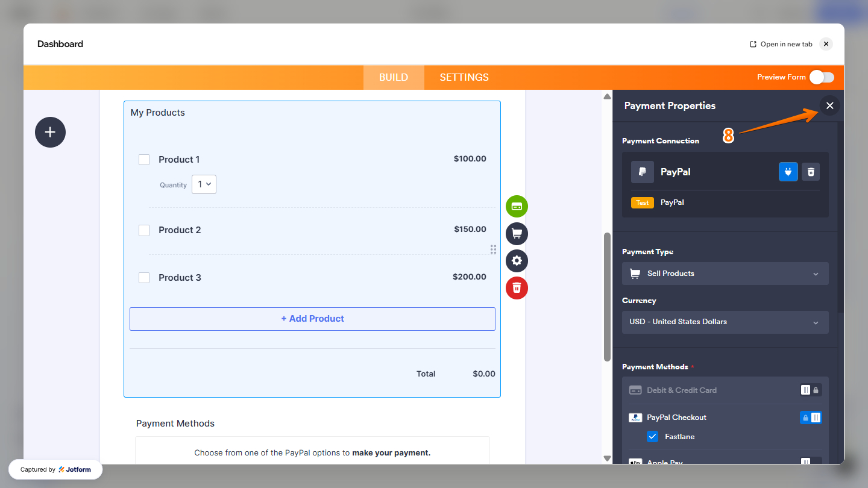Click the form canvas scrollbar thumb
This screenshot has height=488, width=868.
coord(607,296)
